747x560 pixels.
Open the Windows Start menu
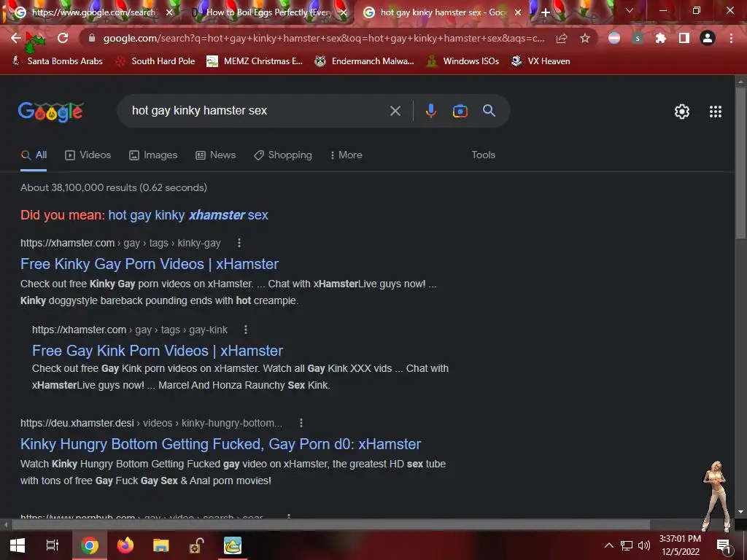[18, 545]
